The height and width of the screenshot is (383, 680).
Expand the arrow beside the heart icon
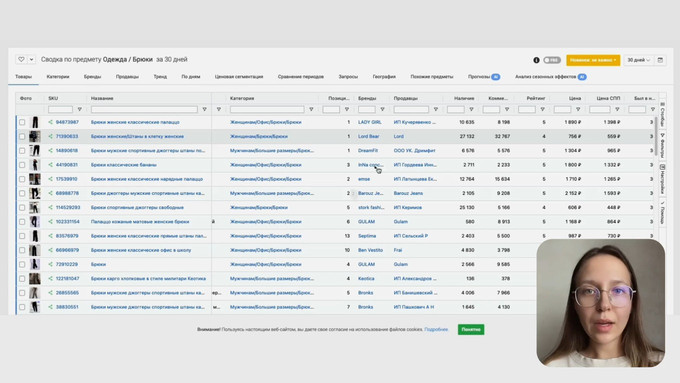(x=31, y=59)
